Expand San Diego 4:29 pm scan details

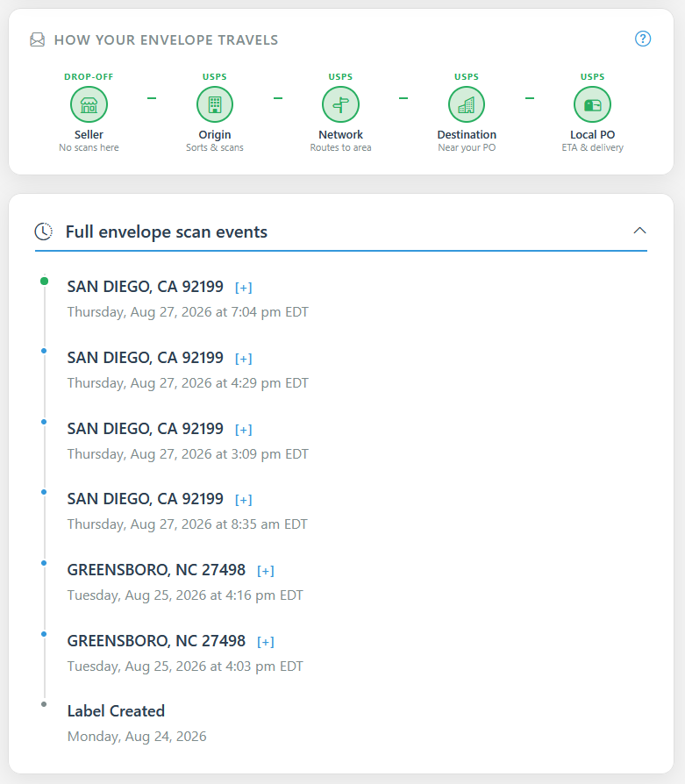(244, 359)
